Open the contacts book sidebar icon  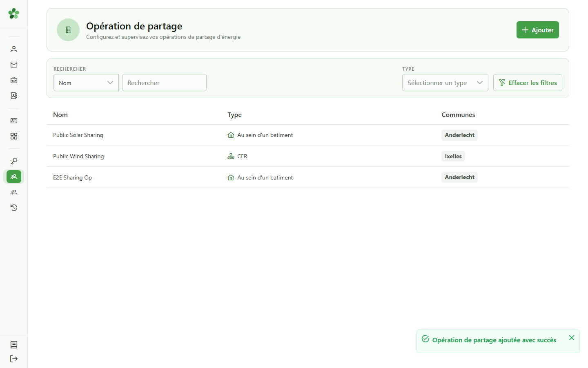click(x=14, y=96)
